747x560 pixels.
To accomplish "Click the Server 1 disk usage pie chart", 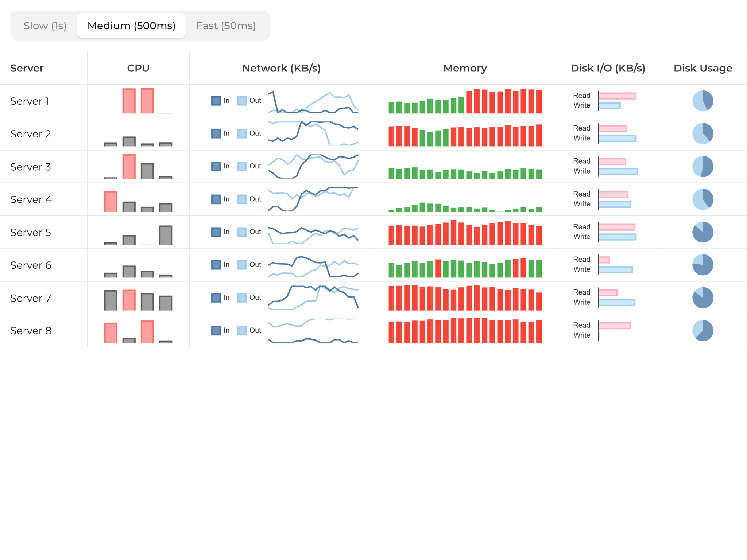I will pos(703,101).
